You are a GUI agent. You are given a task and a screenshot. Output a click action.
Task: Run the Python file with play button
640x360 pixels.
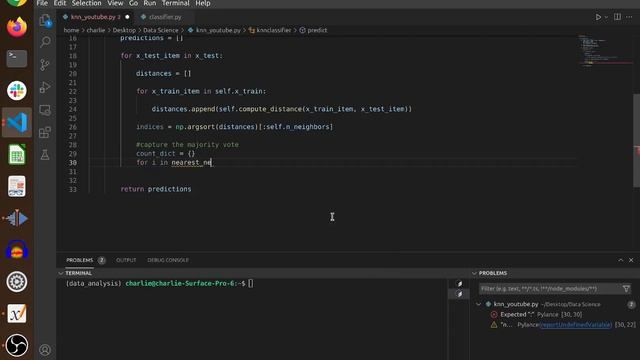tap(598, 17)
